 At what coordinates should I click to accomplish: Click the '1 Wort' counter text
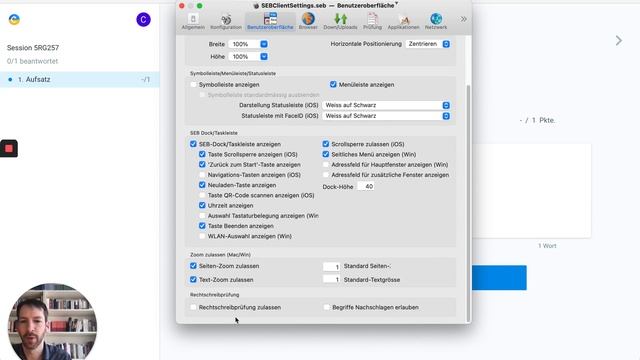547,246
